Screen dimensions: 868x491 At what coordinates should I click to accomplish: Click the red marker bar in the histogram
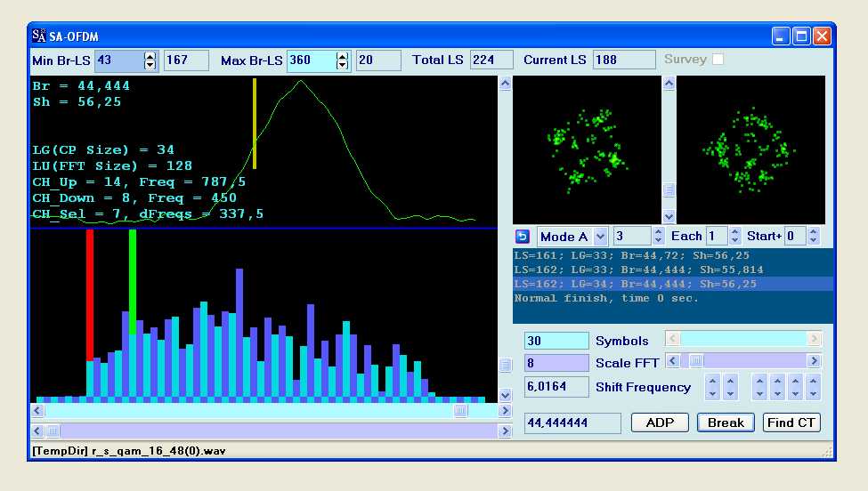click(90, 295)
